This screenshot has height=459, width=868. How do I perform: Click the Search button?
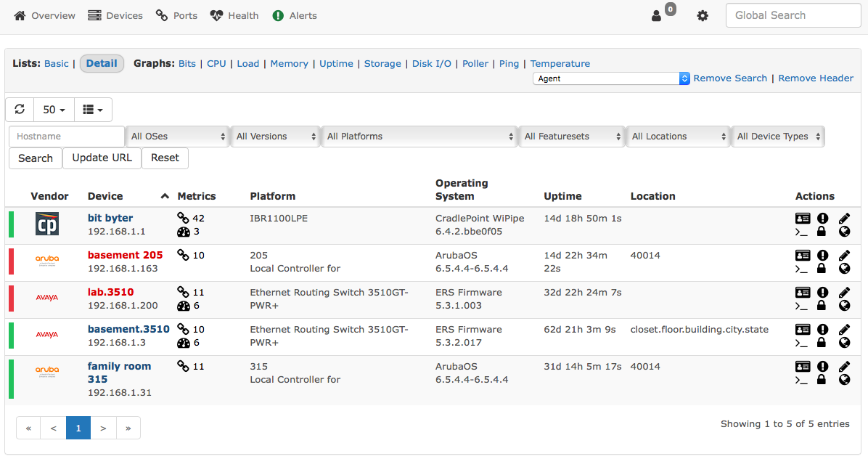(x=36, y=158)
